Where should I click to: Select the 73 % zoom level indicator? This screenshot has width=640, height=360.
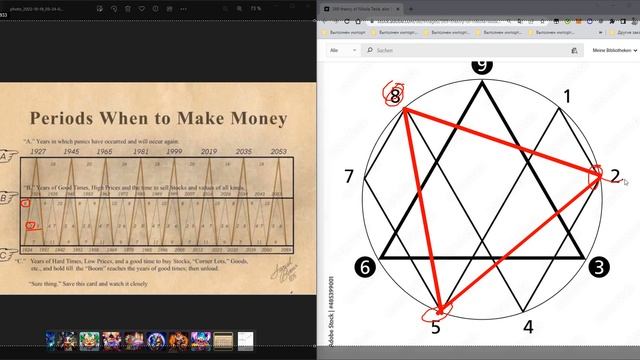tap(256, 9)
